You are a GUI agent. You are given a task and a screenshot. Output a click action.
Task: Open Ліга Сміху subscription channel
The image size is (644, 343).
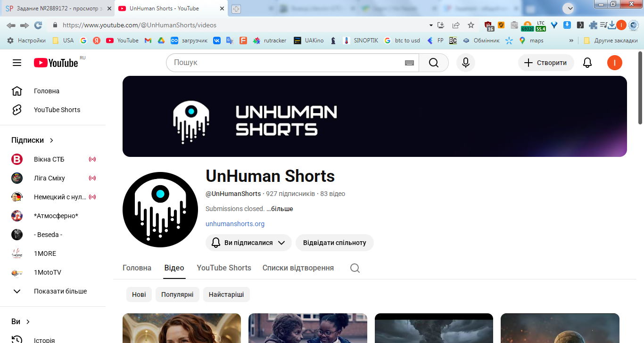[53, 178]
